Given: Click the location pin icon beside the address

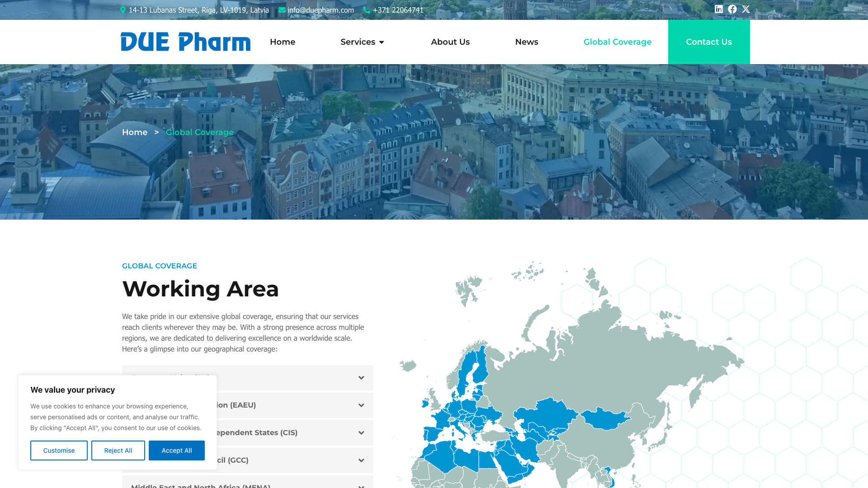Looking at the screenshot, I should [123, 10].
